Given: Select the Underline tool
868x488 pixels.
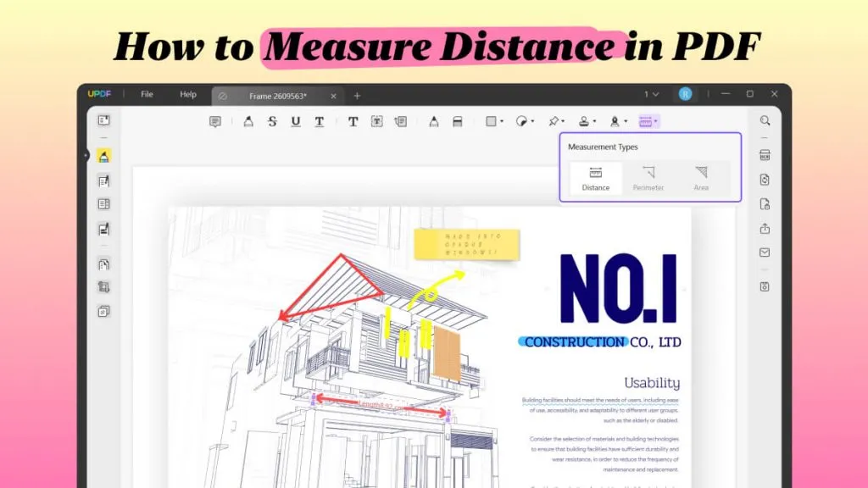Looking at the screenshot, I should point(296,122).
